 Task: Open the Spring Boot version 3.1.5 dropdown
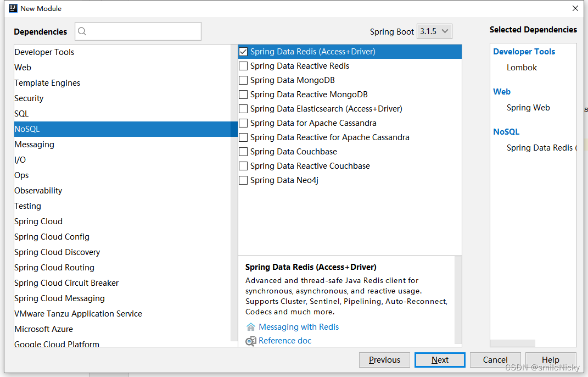[x=434, y=31]
